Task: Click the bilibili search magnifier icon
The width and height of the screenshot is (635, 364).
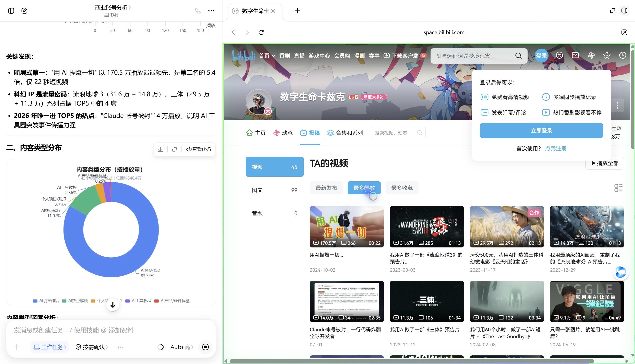Action: point(518,56)
